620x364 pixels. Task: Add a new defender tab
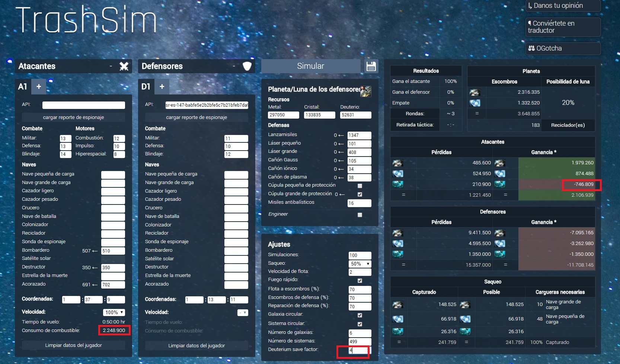162,87
